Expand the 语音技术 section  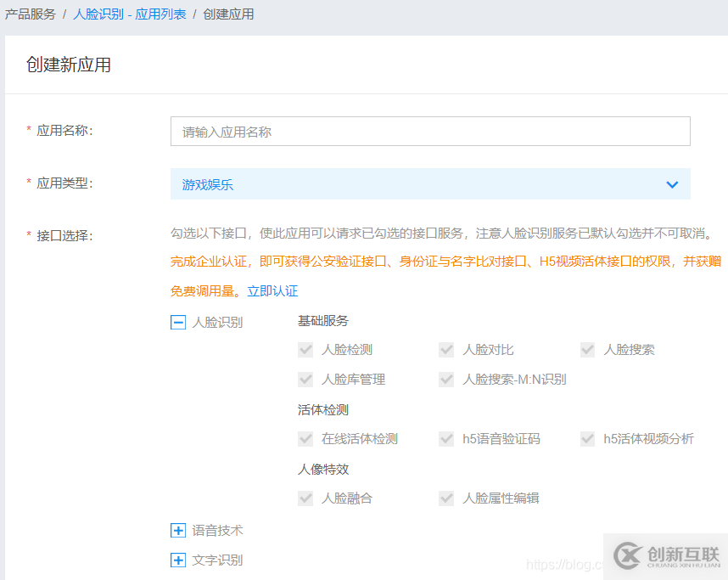pyautogui.click(x=177, y=530)
